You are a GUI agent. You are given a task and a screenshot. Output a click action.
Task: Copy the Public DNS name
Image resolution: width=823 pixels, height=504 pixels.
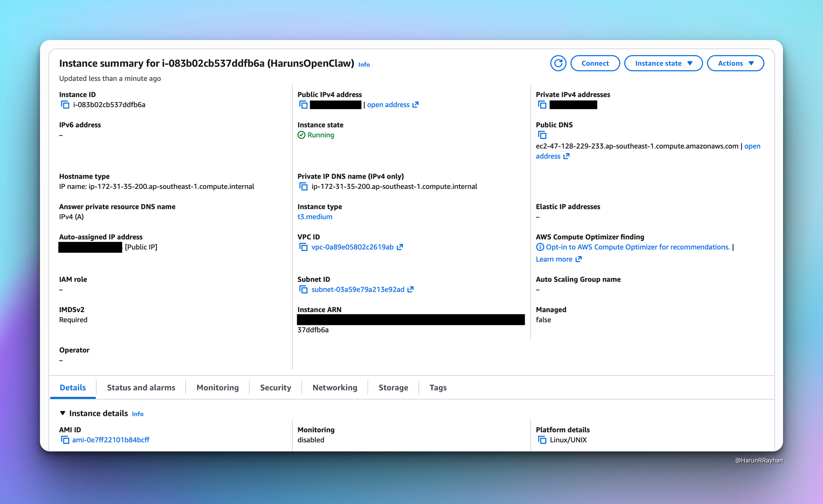point(542,135)
